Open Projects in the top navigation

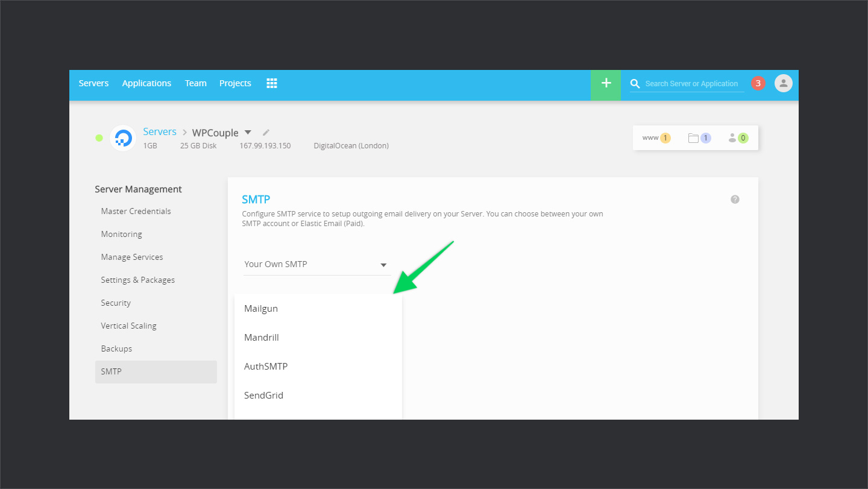(235, 83)
